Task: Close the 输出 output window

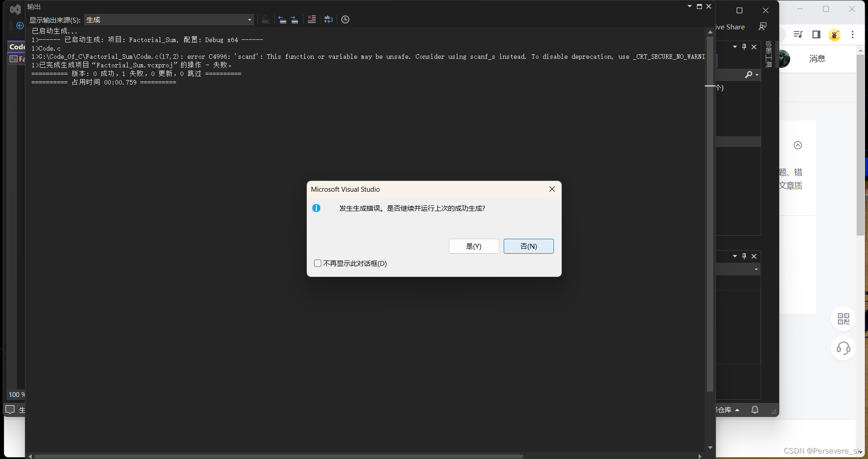Action: point(709,6)
